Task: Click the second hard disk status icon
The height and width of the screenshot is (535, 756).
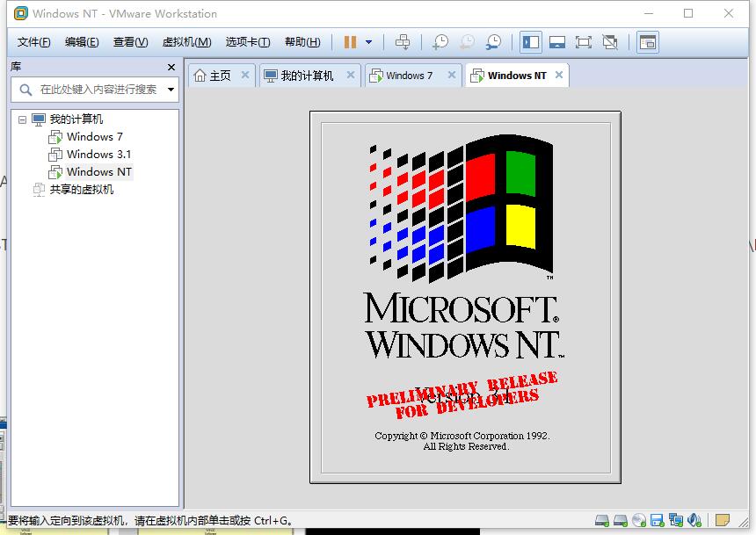Action: click(621, 521)
